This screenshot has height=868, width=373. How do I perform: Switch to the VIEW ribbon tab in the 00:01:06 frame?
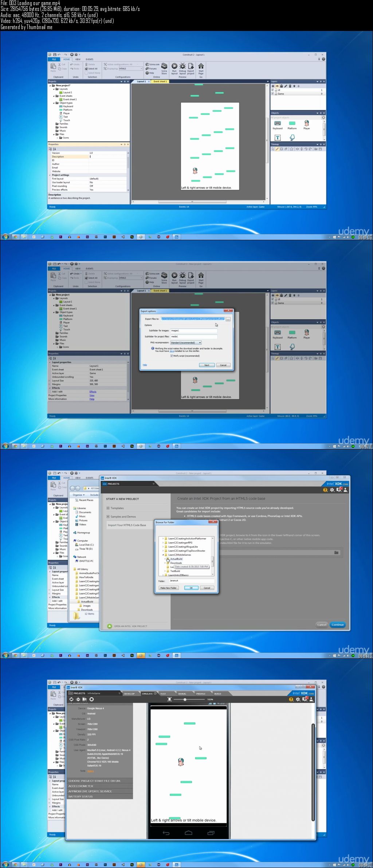(x=78, y=59)
